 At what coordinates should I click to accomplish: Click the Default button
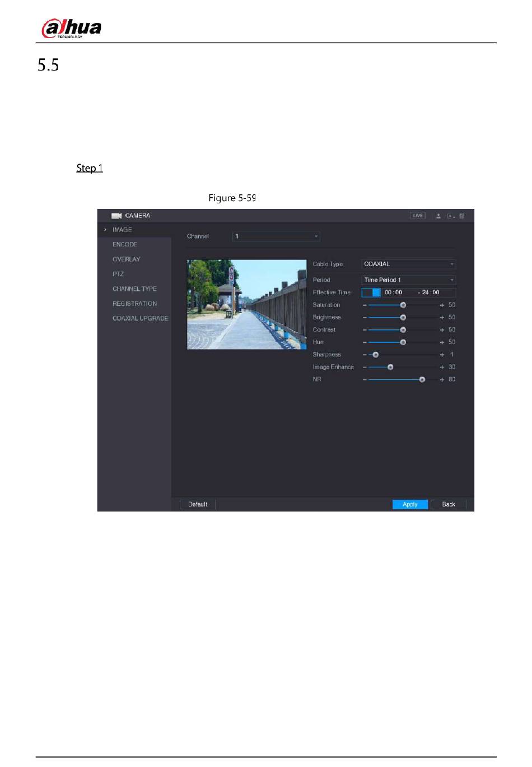pyautogui.click(x=198, y=504)
